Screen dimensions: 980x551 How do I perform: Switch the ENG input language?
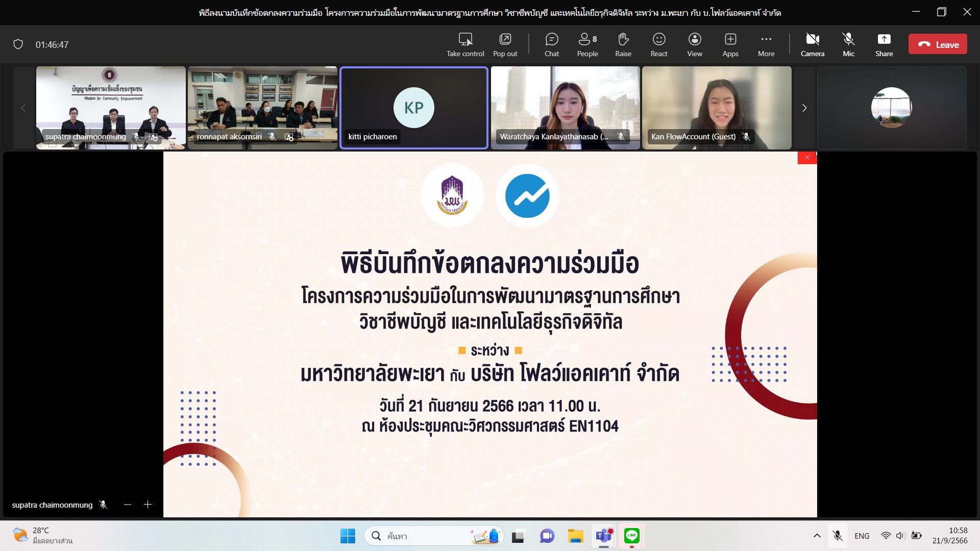pyautogui.click(x=862, y=536)
